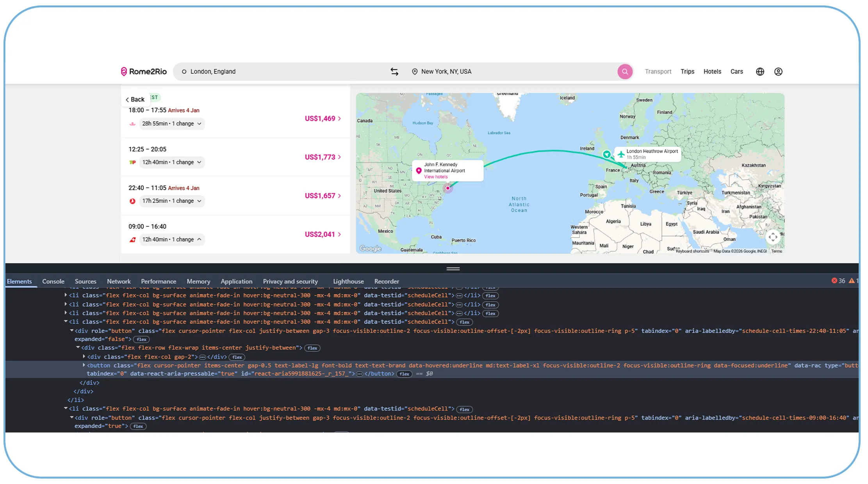Open the Lighthouse panel in DevTools

click(x=348, y=281)
